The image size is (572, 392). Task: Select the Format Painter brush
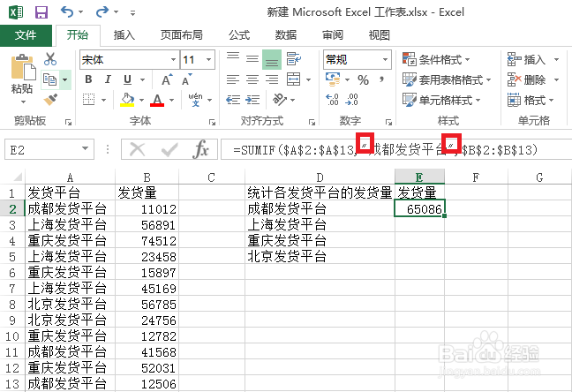(x=50, y=99)
